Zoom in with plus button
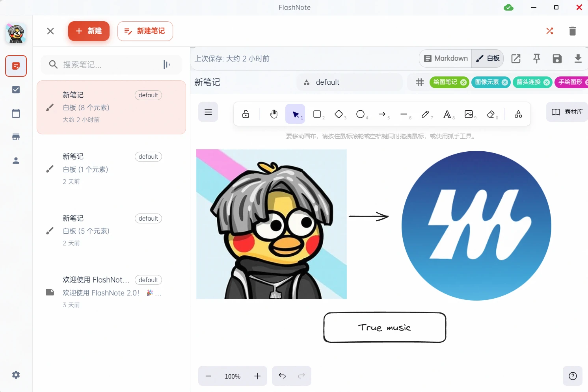This screenshot has height=392, width=588. coord(257,376)
